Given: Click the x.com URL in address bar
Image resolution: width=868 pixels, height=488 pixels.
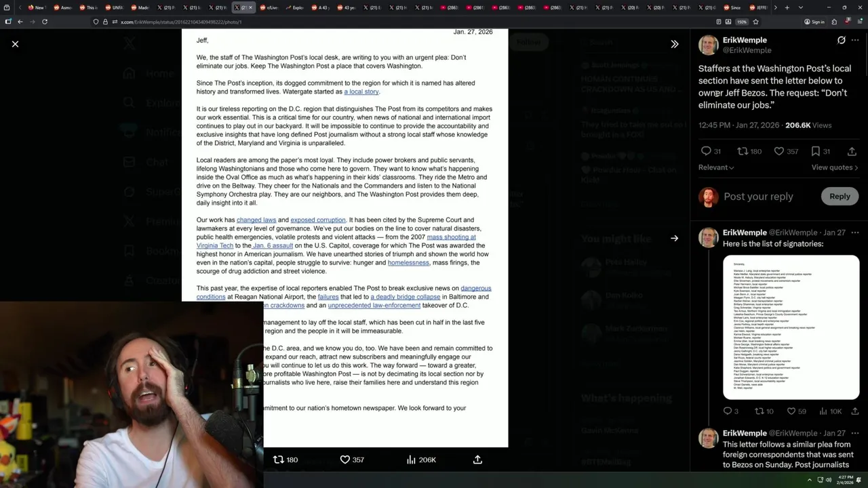Looking at the screenshot, I should point(180,22).
